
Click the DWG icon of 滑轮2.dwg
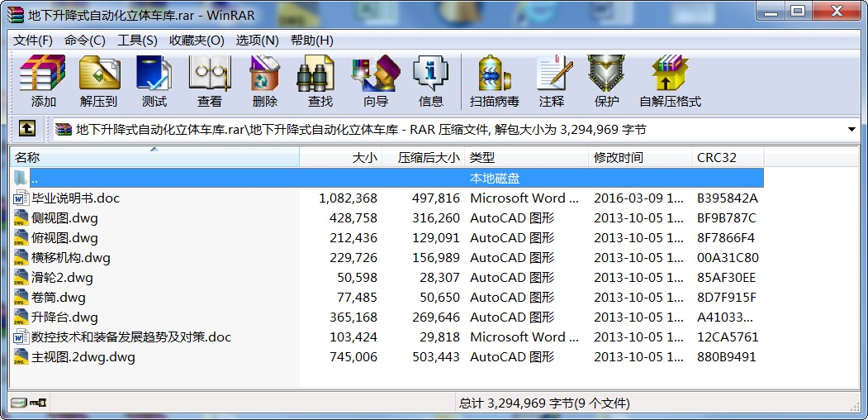(21, 277)
